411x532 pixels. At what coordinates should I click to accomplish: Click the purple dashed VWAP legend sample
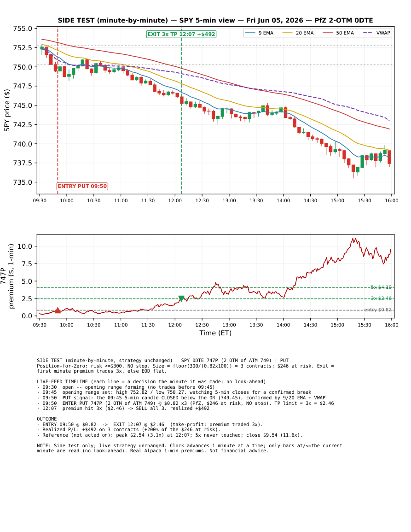pyautogui.click(x=368, y=33)
